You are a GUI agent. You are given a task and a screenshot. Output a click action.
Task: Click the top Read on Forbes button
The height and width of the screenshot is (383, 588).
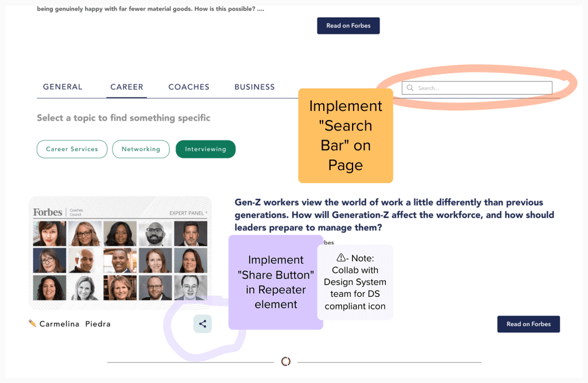(x=348, y=25)
